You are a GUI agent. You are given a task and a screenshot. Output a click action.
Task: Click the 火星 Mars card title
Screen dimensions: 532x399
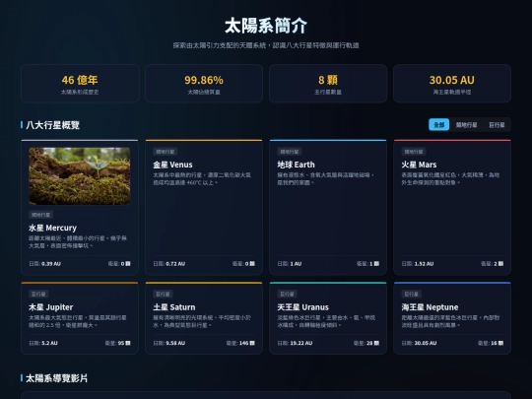click(x=419, y=165)
